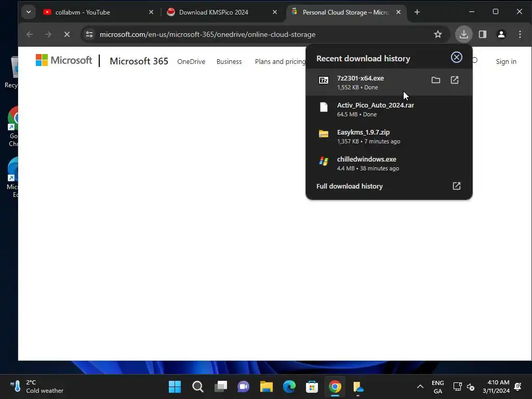Click the muted volume tray icon
Viewport: 532px width, 399px height.
471,387
